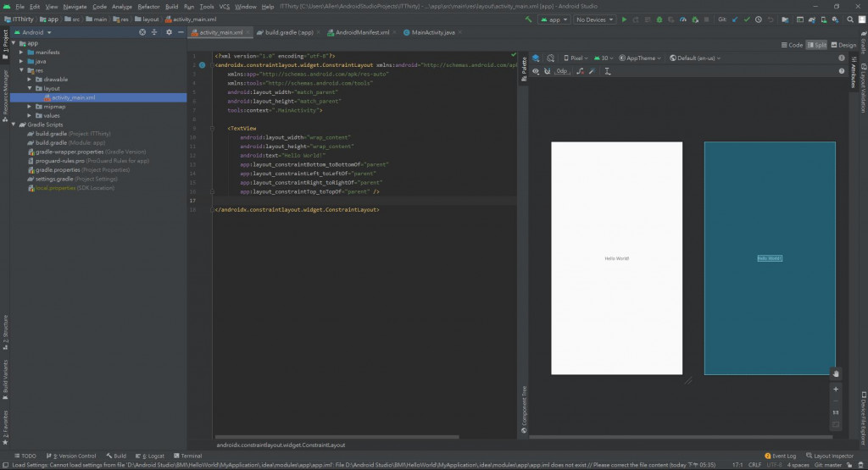The image size is (868, 470).
Task: Toggle autoconnect magnet in design toolbar
Action: coord(548,72)
